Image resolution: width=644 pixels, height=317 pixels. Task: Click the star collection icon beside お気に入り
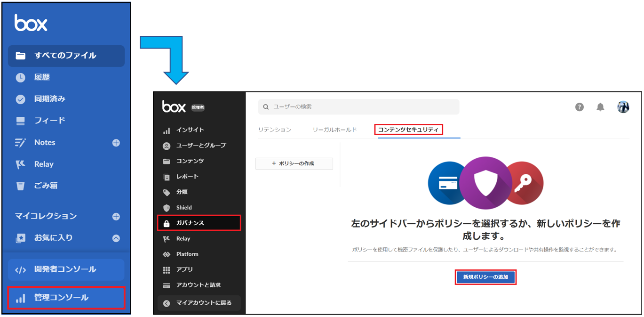[20, 238]
